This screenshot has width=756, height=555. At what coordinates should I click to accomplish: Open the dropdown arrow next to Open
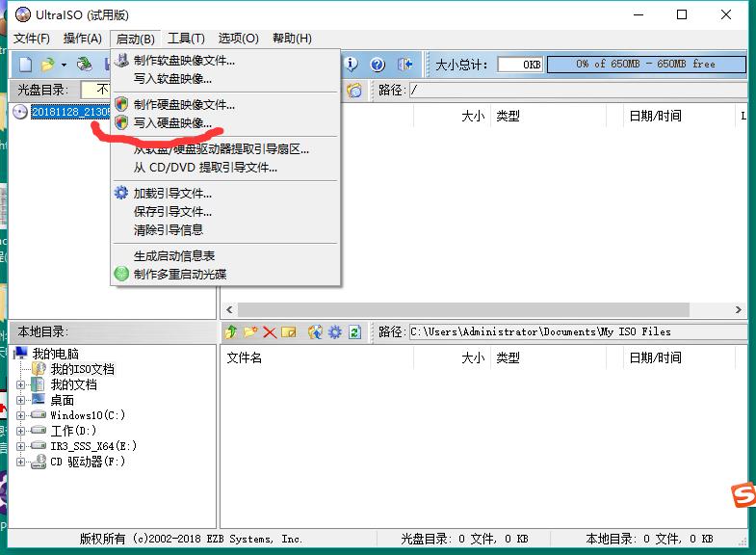[x=64, y=65]
